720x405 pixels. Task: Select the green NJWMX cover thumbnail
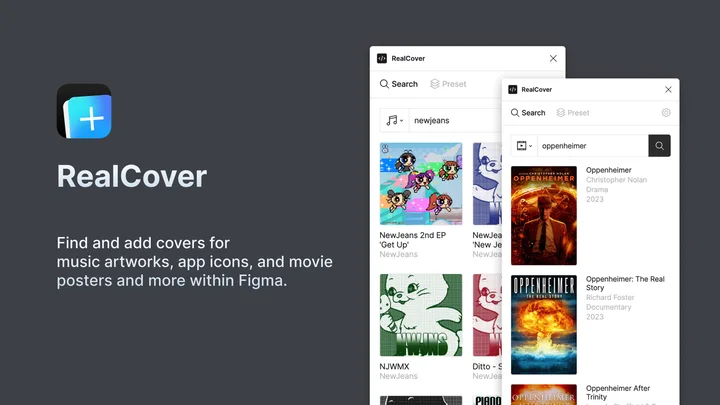(421, 315)
